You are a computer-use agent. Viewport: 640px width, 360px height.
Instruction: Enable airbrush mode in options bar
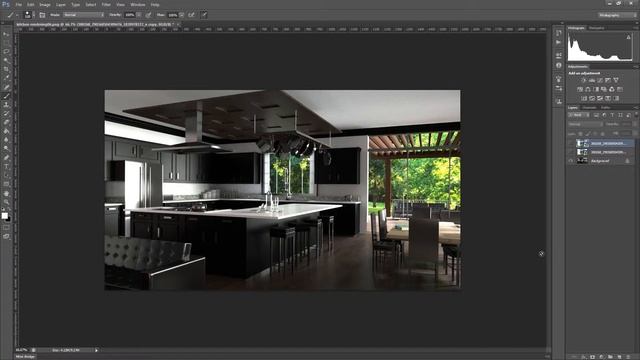[191, 15]
